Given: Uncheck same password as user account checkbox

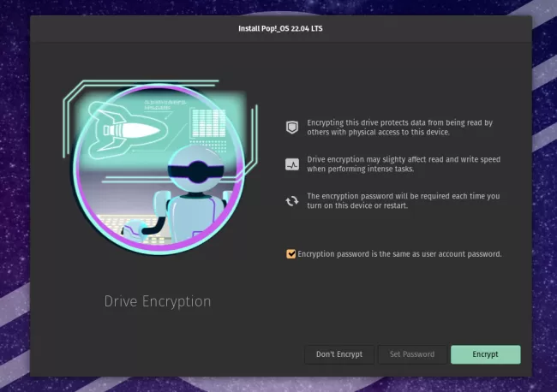Looking at the screenshot, I should tap(291, 254).
